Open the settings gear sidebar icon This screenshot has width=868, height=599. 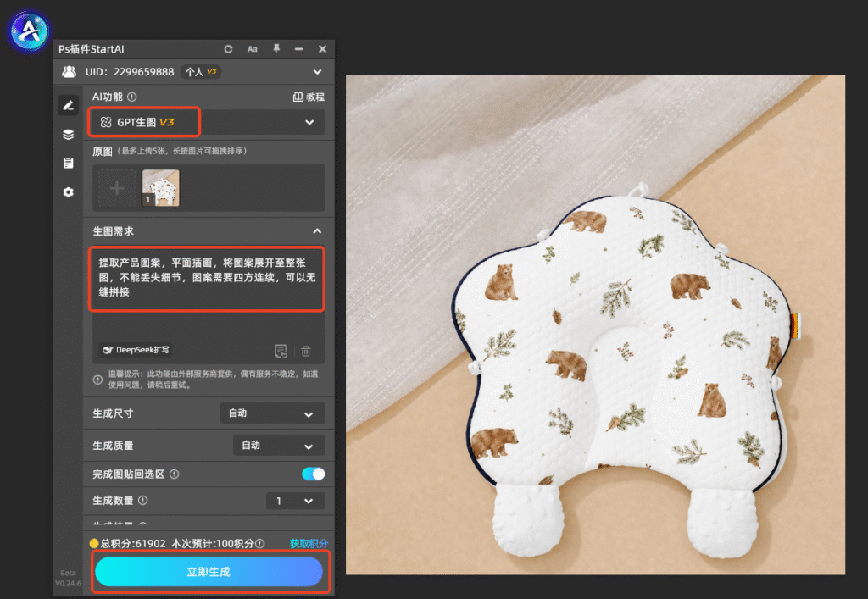(68, 192)
